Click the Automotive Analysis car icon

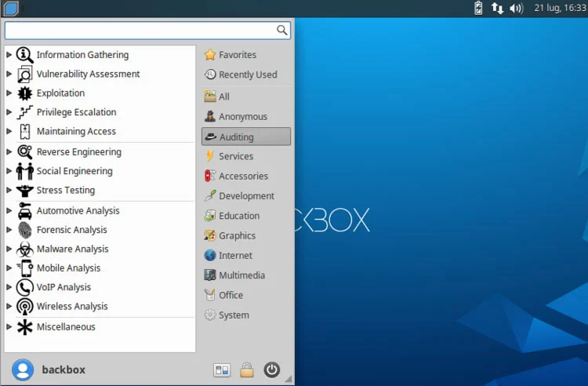point(25,211)
